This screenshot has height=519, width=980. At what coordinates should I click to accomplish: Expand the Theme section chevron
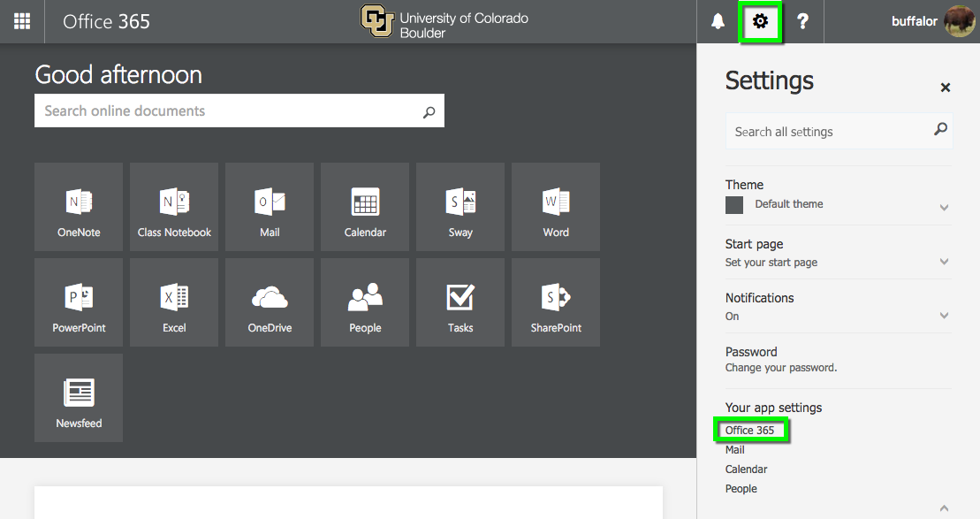click(945, 208)
